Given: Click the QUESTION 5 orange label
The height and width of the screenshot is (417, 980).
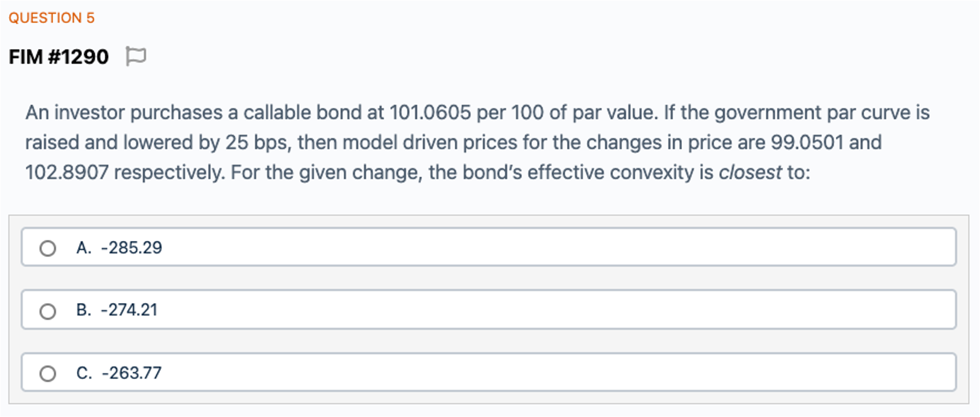Looking at the screenshot, I should [51, 18].
